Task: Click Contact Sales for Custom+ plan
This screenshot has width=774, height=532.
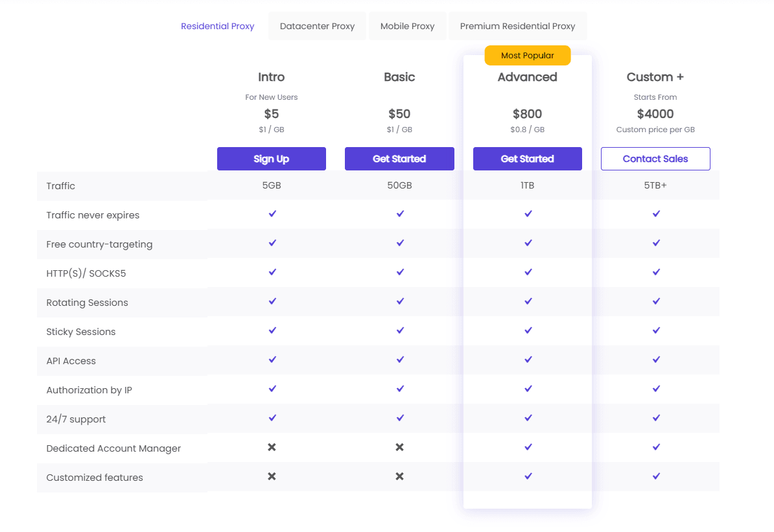Action: coord(655,159)
